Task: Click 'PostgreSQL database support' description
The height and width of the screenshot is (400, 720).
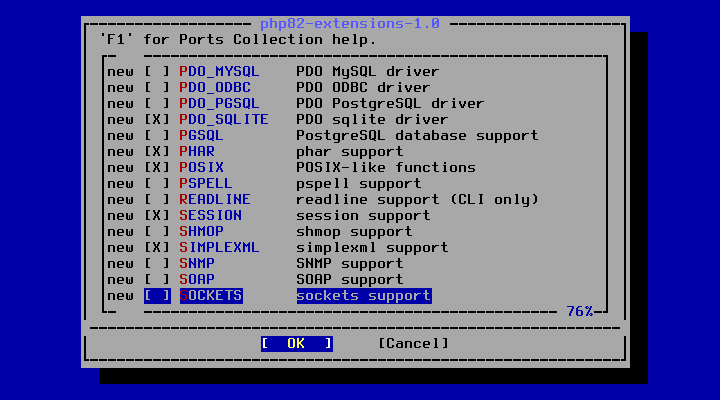Action: point(417,136)
